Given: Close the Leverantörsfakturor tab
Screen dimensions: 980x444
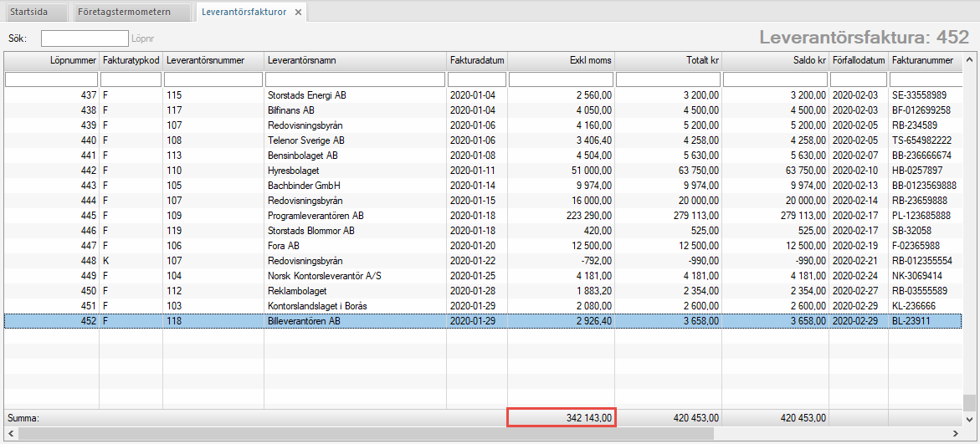Looking at the screenshot, I should (x=299, y=13).
